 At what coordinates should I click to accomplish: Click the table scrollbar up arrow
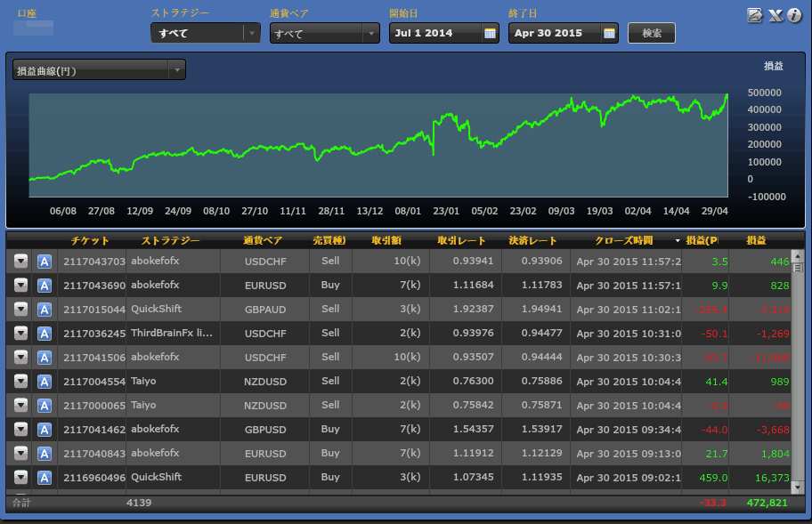[798, 255]
